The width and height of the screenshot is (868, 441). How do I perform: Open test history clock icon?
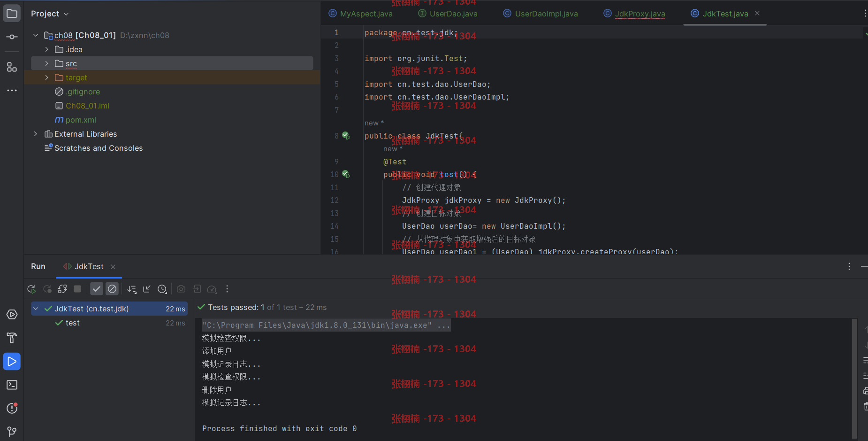point(162,289)
